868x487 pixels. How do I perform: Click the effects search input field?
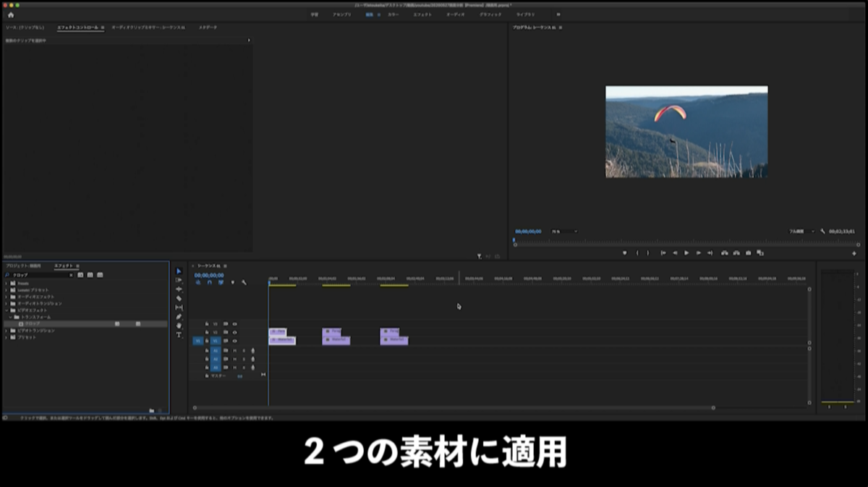tap(38, 275)
